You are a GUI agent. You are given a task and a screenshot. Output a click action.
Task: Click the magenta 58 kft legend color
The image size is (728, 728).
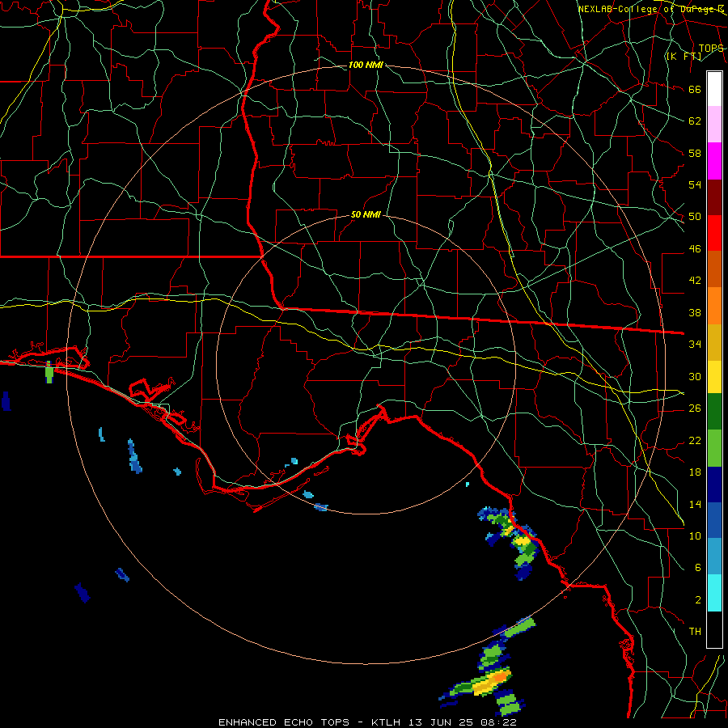tap(714, 161)
